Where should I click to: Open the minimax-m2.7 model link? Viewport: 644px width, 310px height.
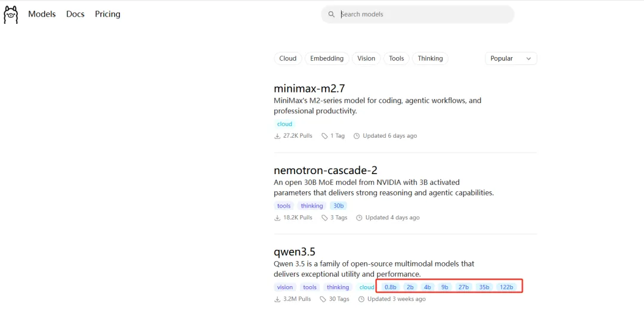pos(309,89)
